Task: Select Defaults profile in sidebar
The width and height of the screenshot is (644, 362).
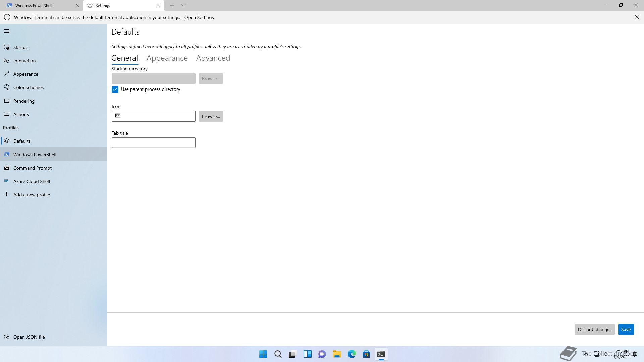Action: pos(54,141)
